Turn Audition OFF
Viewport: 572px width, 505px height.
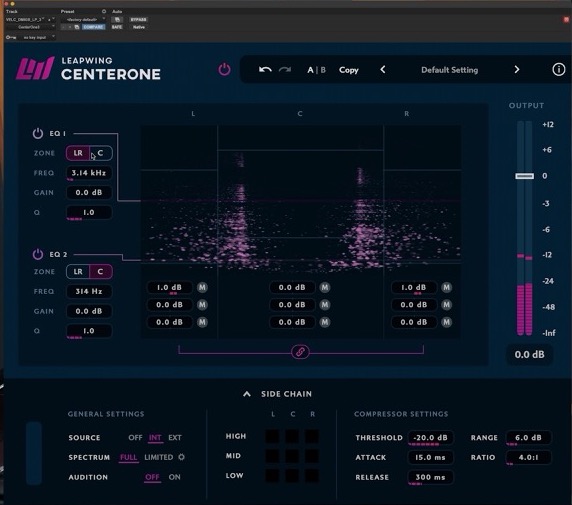[152, 477]
